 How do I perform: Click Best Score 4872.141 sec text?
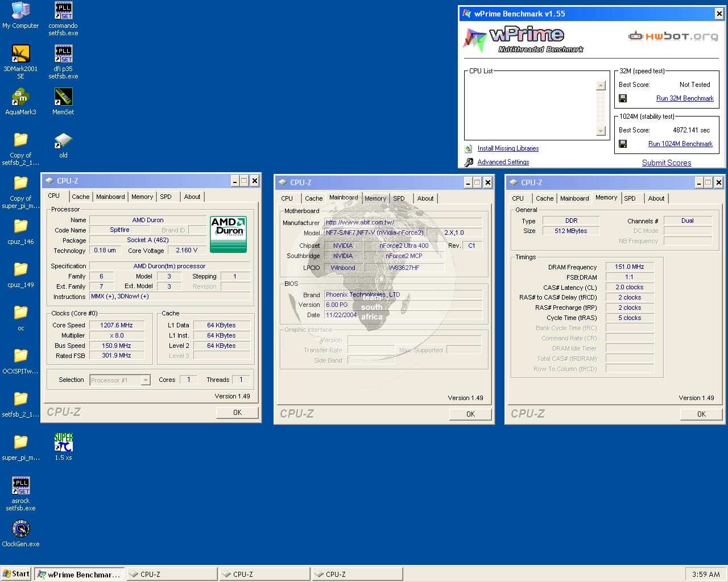(691, 130)
